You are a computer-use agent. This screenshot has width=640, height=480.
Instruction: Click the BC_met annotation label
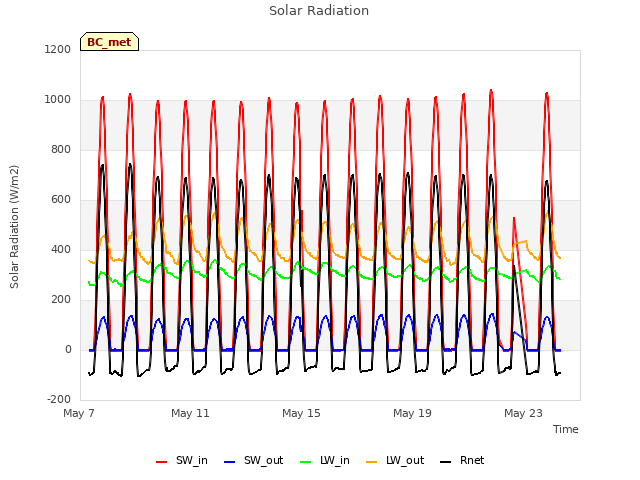109,42
